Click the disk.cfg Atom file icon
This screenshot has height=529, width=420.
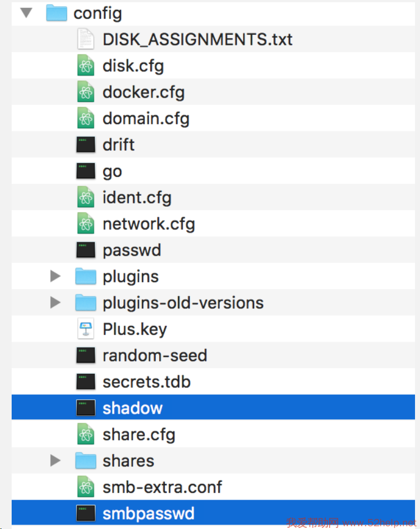point(85,66)
